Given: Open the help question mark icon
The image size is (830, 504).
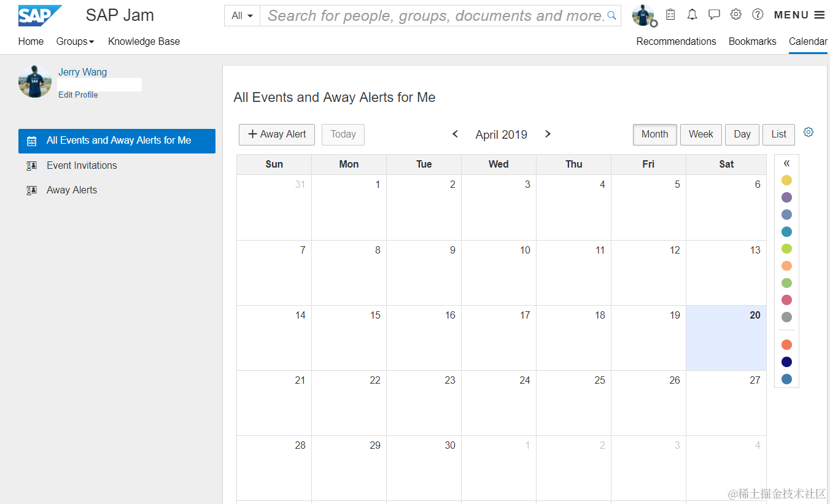Looking at the screenshot, I should point(758,15).
